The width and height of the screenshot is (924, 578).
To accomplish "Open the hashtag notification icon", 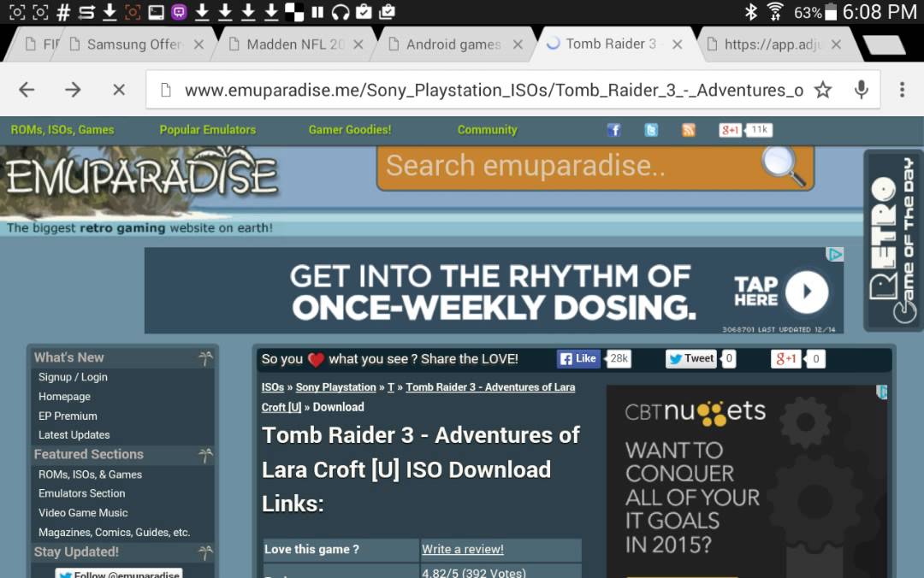I will click(63, 12).
